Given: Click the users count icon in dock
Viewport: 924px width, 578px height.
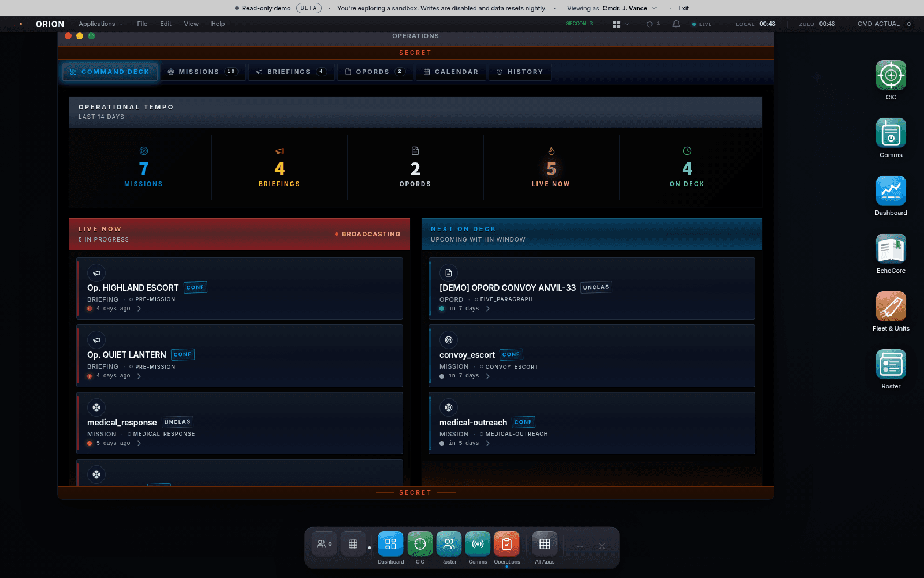Looking at the screenshot, I should tap(325, 544).
